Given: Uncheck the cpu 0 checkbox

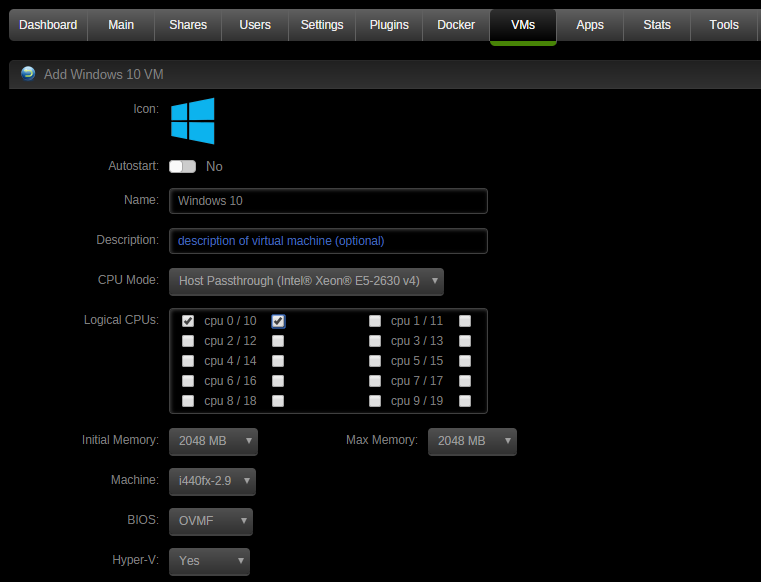Looking at the screenshot, I should [188, 321].
